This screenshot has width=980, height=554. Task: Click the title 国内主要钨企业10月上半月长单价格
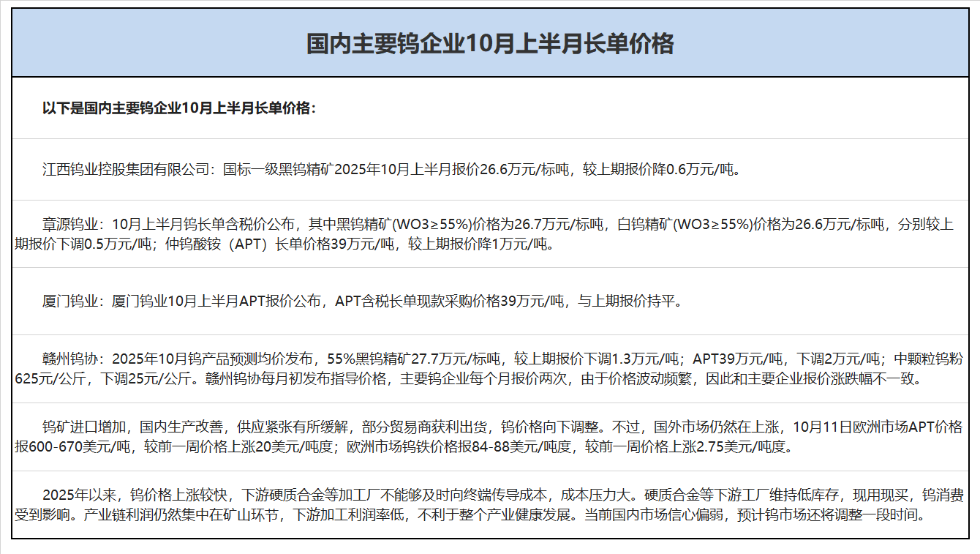[x=489, y=44]
